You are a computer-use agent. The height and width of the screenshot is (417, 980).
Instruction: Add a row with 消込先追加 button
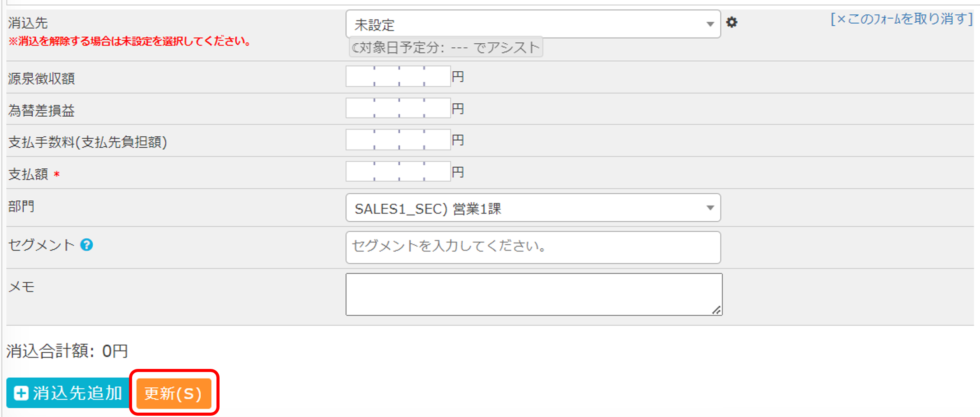(x=68, y=393)
